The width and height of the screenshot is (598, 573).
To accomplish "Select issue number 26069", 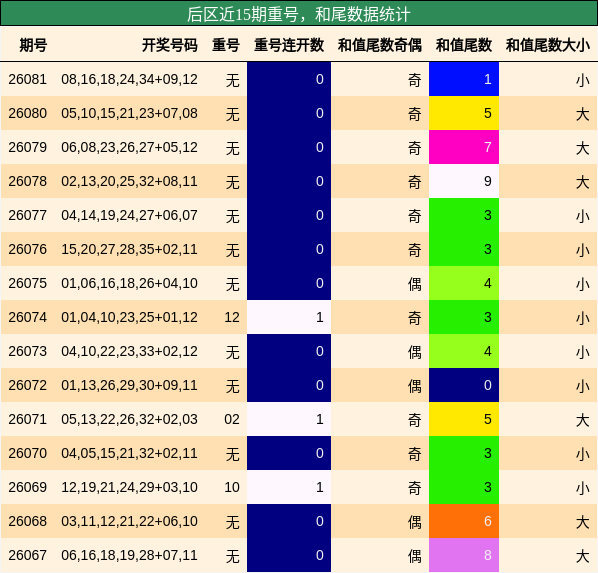I will (27, 487).
